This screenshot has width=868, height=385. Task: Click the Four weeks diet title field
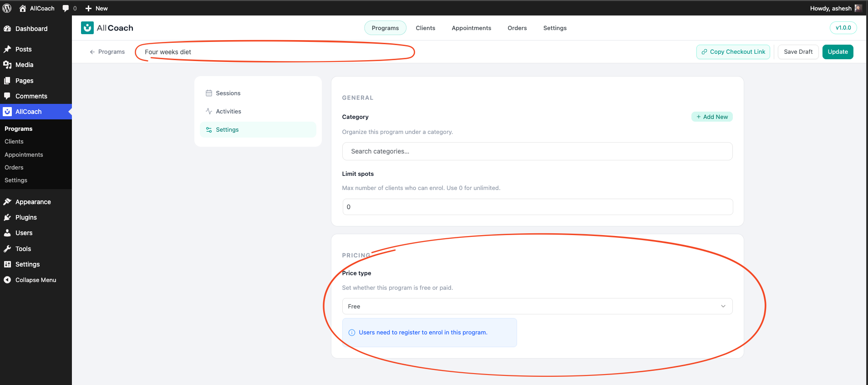[275, 52]
